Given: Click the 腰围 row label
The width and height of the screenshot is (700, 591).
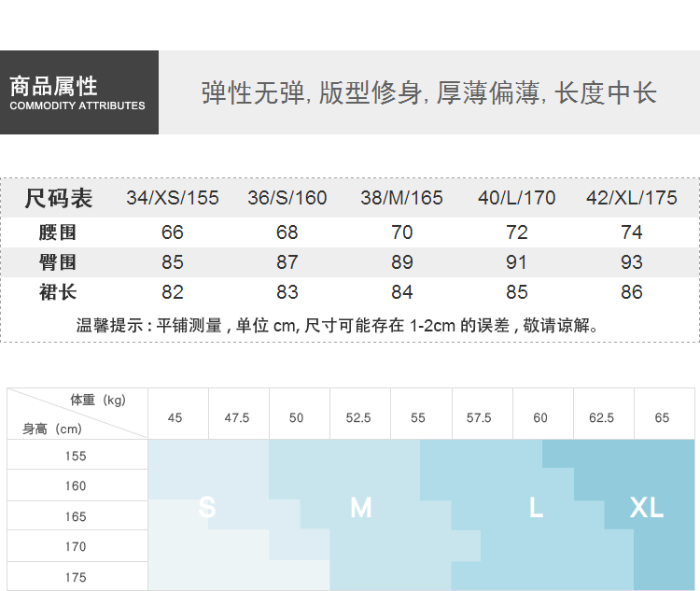Looking at the screenshot, I should [x=58, y=232].
